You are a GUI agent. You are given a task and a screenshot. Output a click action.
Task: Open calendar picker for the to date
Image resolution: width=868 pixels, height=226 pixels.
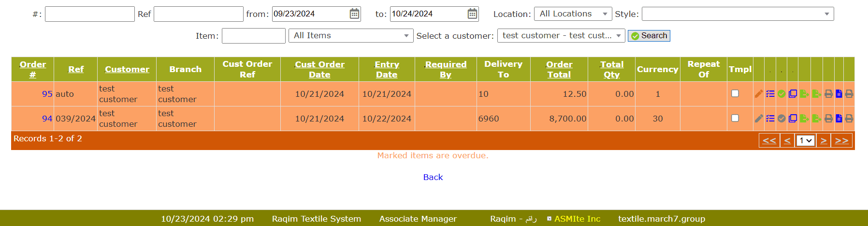(x=472, y=14)
